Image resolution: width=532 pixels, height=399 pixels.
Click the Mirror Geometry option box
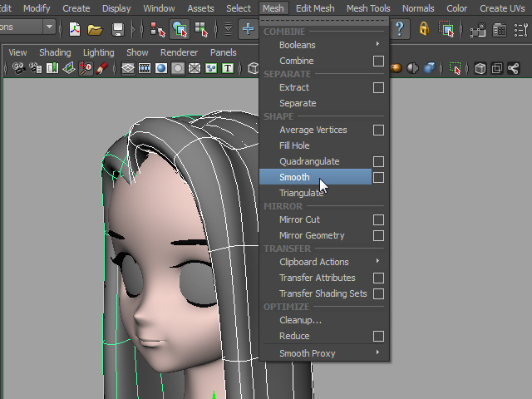tap(378, 235)
